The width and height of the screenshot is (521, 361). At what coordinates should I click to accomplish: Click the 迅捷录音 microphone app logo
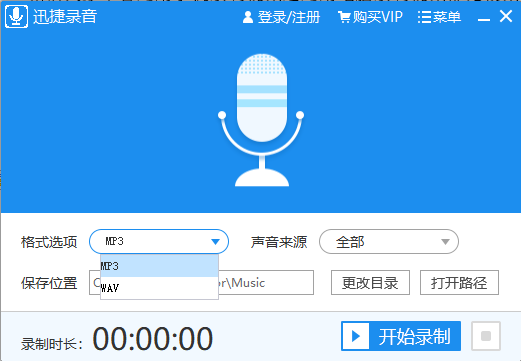[x=16, y=16]
